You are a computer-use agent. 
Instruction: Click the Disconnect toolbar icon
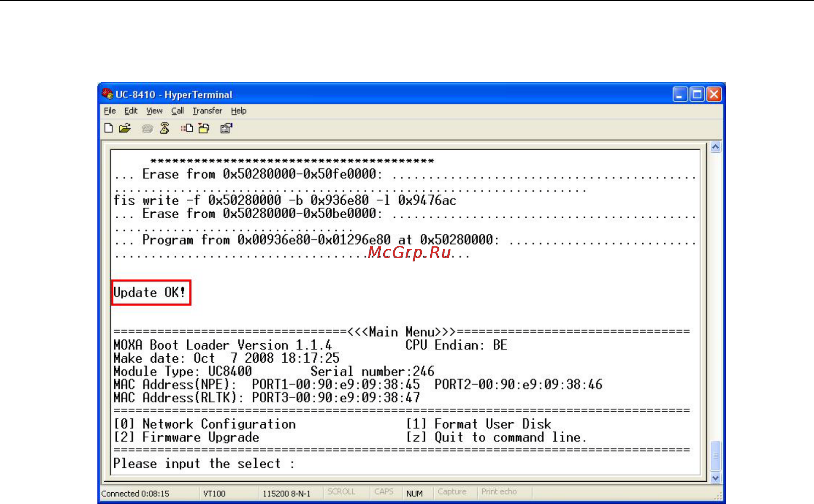pyautogui.click(x=165, y=128)
